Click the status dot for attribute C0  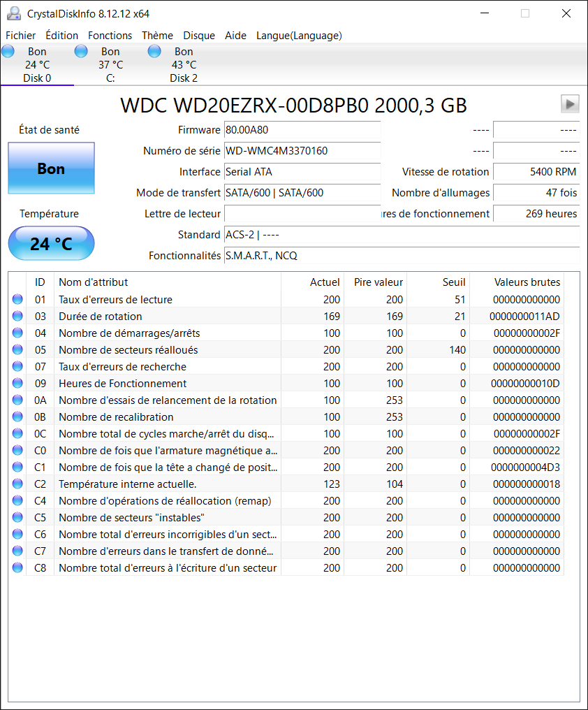17,450
